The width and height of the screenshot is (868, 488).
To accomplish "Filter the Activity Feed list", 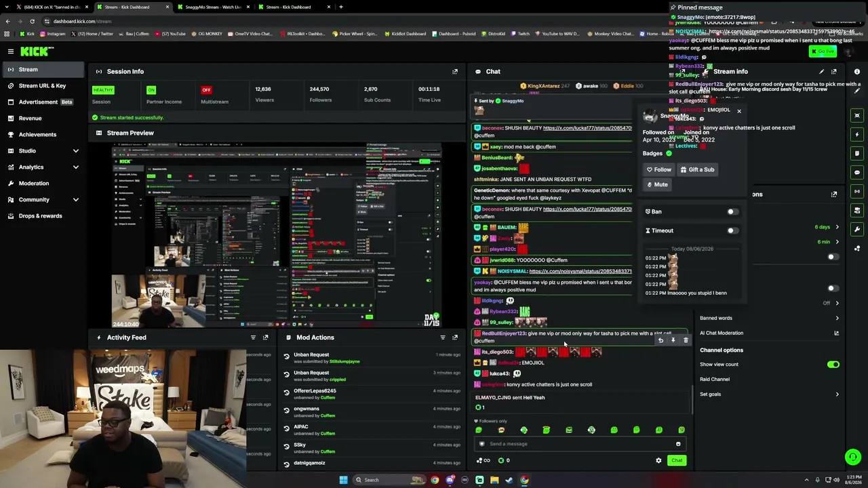I will (x=253, y=338).
